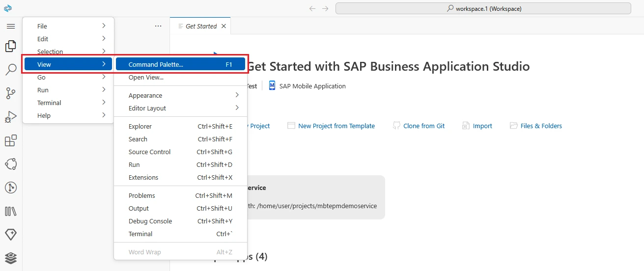Open the Source Control branch icon
Screen dimensions: 644x271
[x=10, y=93]
